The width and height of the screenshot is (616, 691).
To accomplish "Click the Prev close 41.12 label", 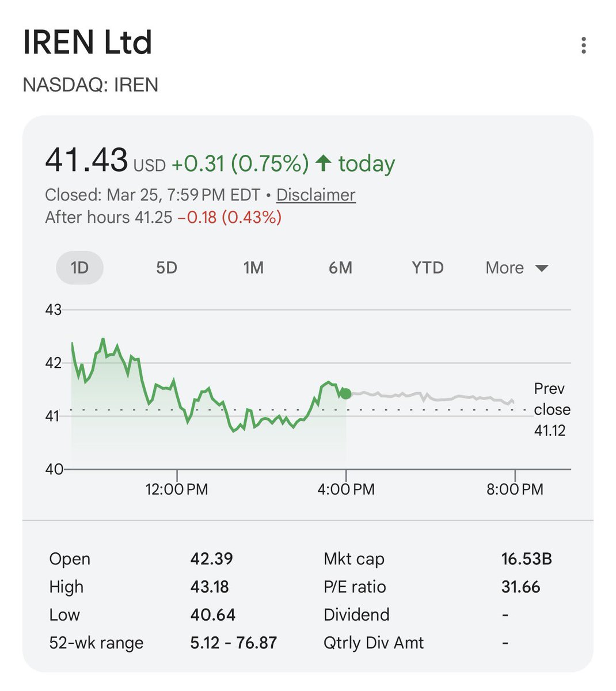I will (552, 409).
